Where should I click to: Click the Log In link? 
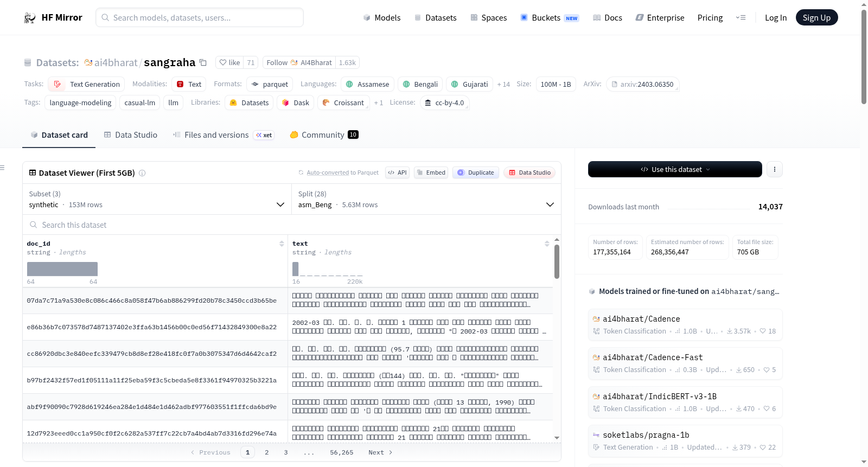[776, 18]
